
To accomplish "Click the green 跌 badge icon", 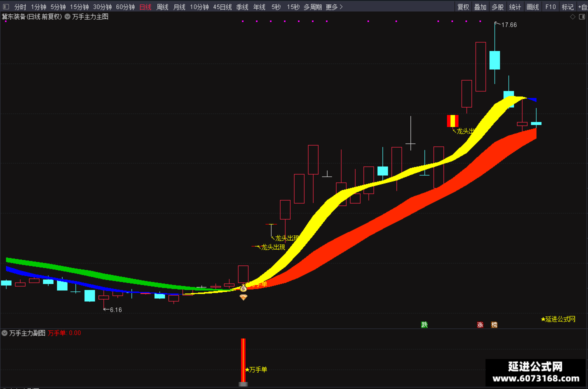I will 424,325.
